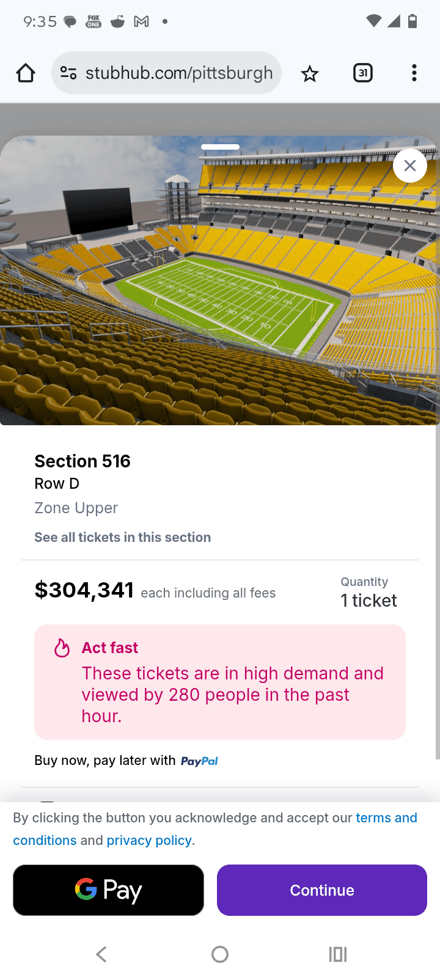
Task: Bookmark page with the star icon
Action: [x=310, y=74]
